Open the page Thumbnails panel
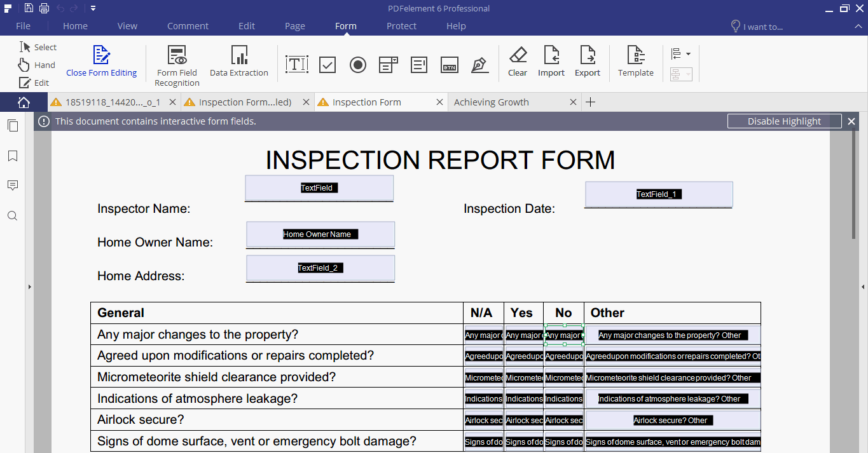Image resolution: width=868 pixels, height=453 pixels. click(13, 125)
